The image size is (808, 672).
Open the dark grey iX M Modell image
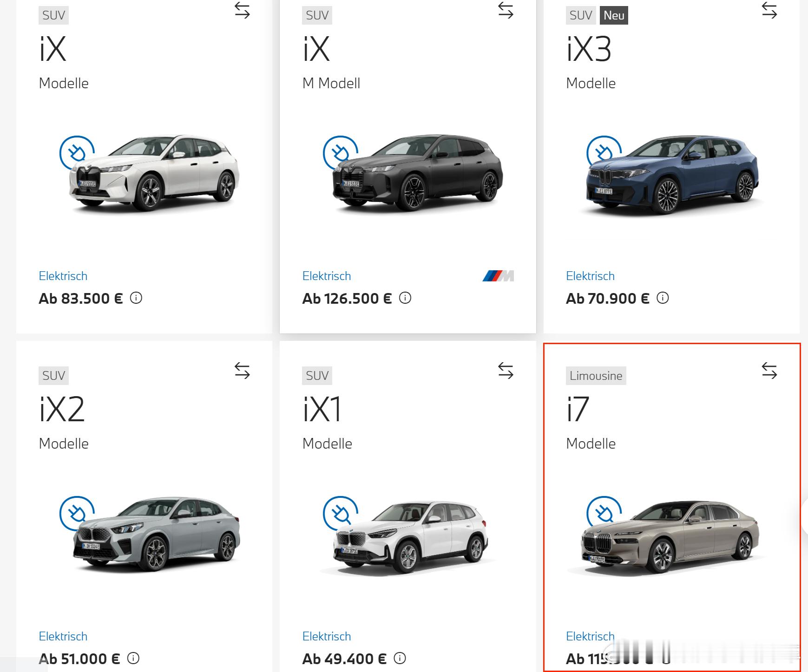coord(417,174)
